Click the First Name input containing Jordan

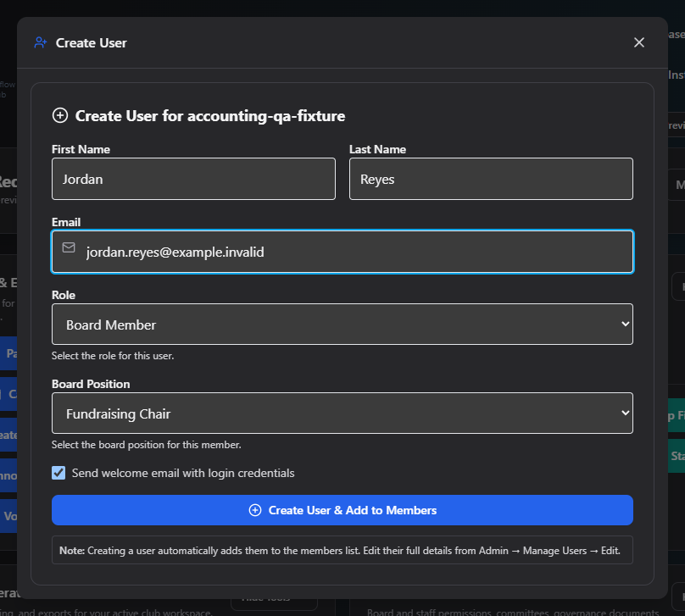point(193,179)
